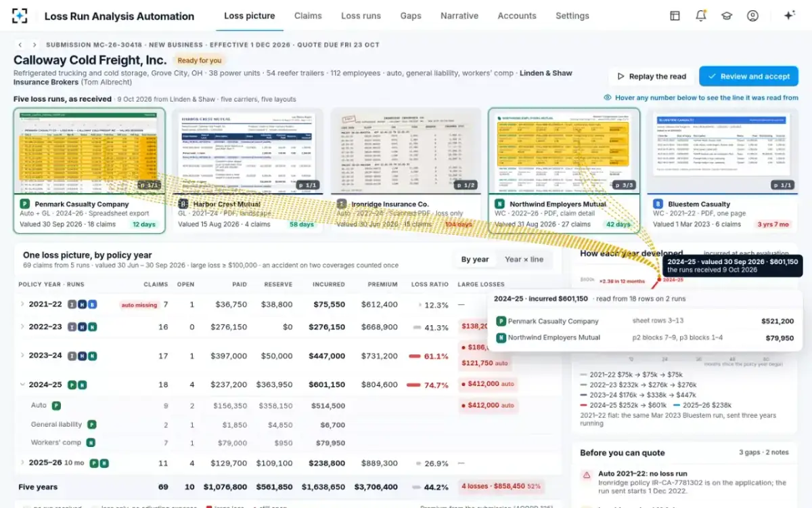The height and width of the screenshot is (508, 812).
Task: Switch to Year × line view
Action: click(x=524, y=259)
